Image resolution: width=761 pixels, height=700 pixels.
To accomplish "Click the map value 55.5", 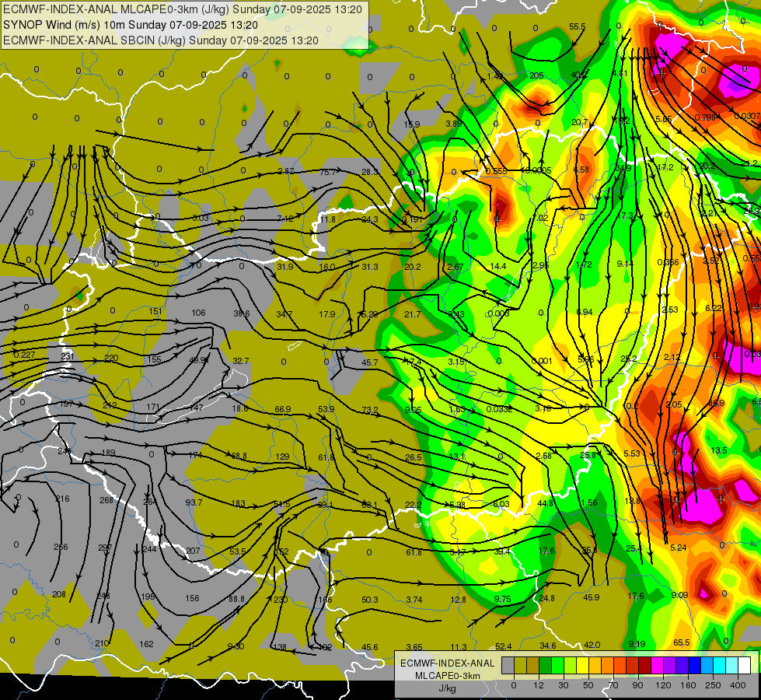I will pyautogui.click(x=577, y=26).
